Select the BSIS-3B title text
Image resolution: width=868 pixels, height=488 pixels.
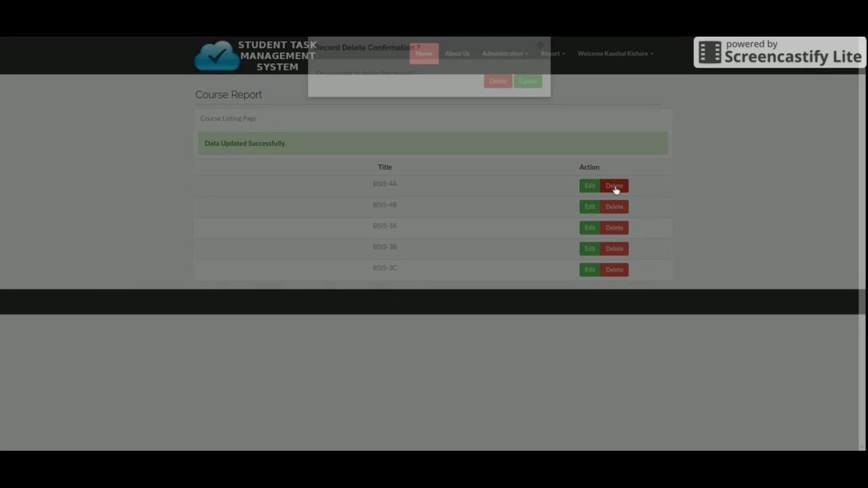point(384,247)
